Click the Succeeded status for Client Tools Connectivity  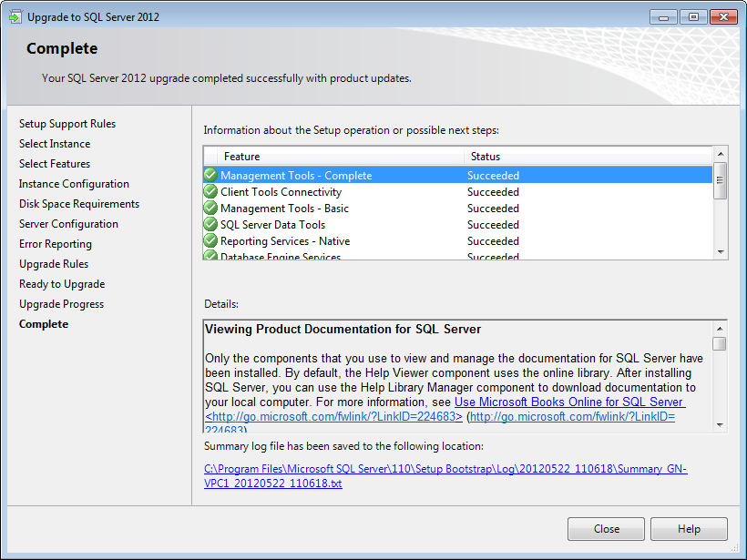(x=493, y=192)
